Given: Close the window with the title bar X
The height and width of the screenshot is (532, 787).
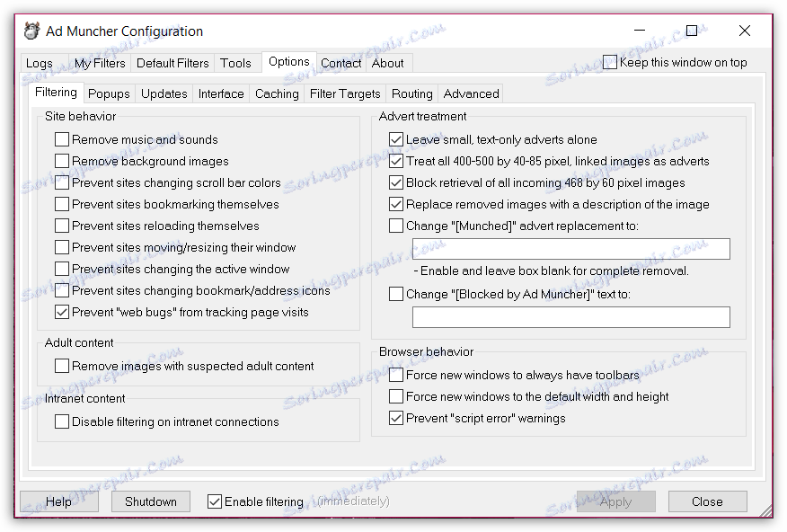Looking at the screenshot, I should point(745,31).
